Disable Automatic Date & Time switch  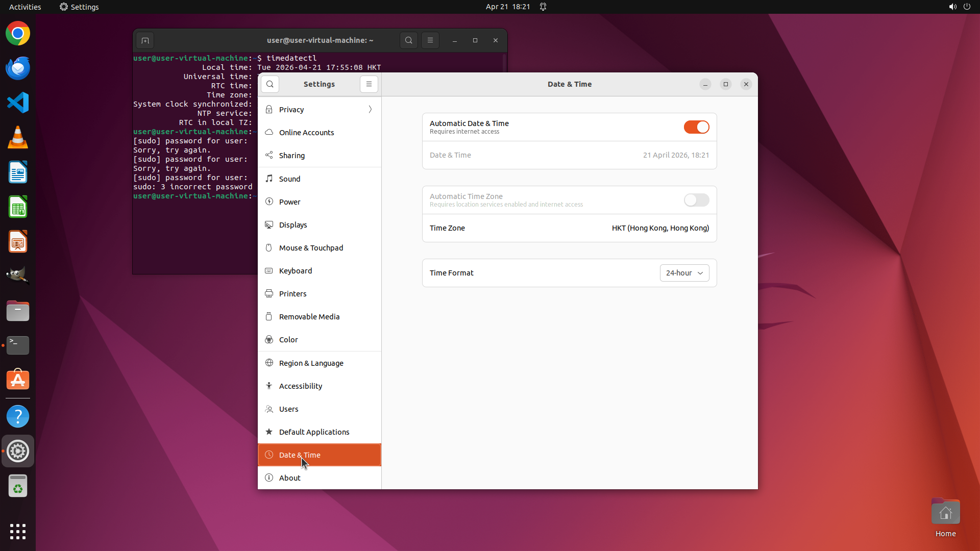[x=696, y=127]
